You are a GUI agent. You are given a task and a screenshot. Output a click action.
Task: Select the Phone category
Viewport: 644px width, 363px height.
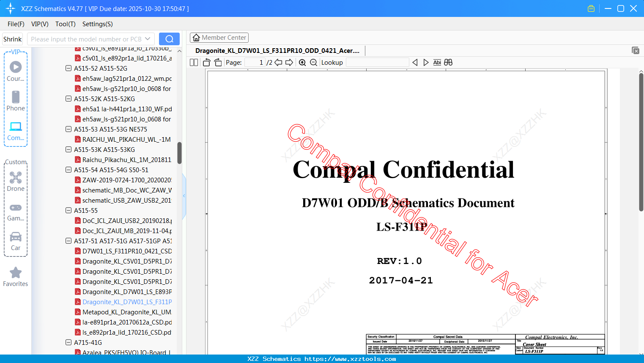pyautogui.click(x=16, y=101)
